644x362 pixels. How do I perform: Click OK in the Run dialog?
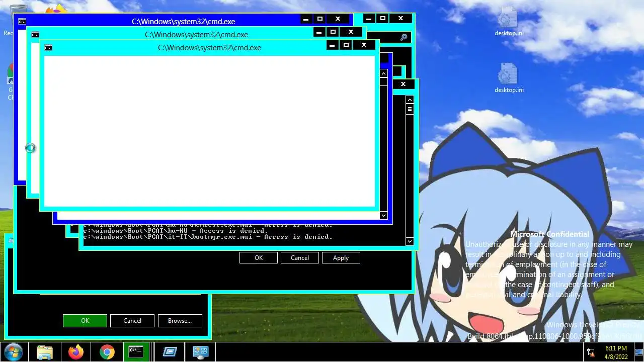tap(85, 321)
